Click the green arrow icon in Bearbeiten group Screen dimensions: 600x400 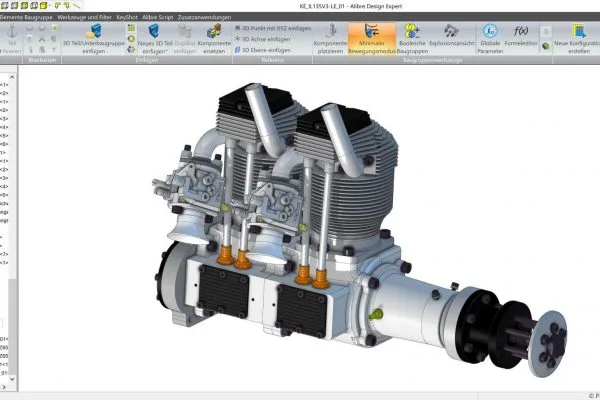[54, 28]
